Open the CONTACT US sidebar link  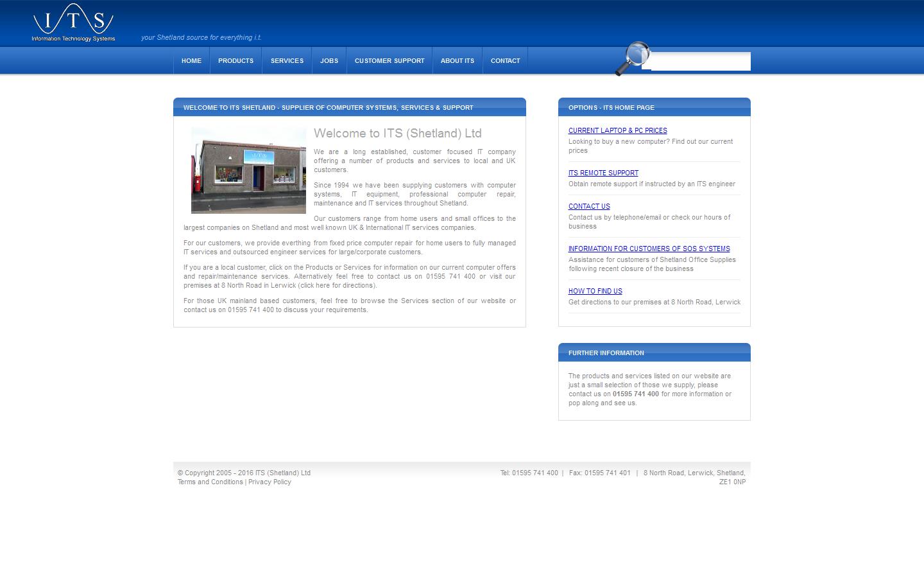[x=588, y=206]
